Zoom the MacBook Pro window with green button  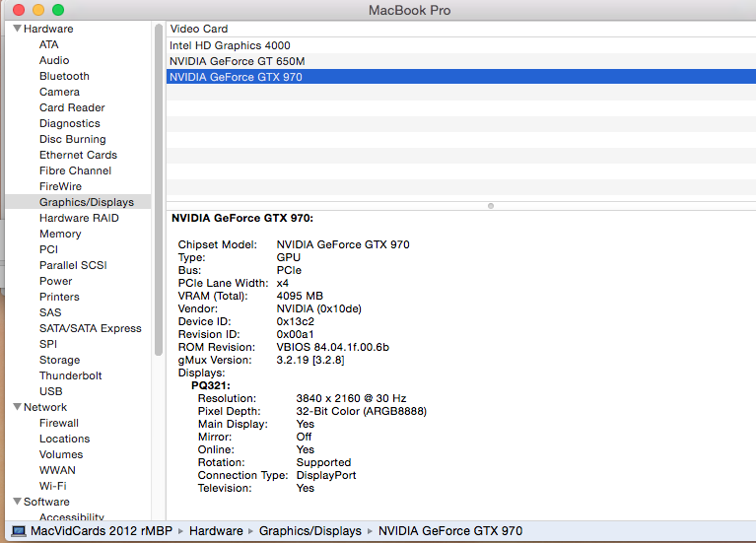pos(58,10)
